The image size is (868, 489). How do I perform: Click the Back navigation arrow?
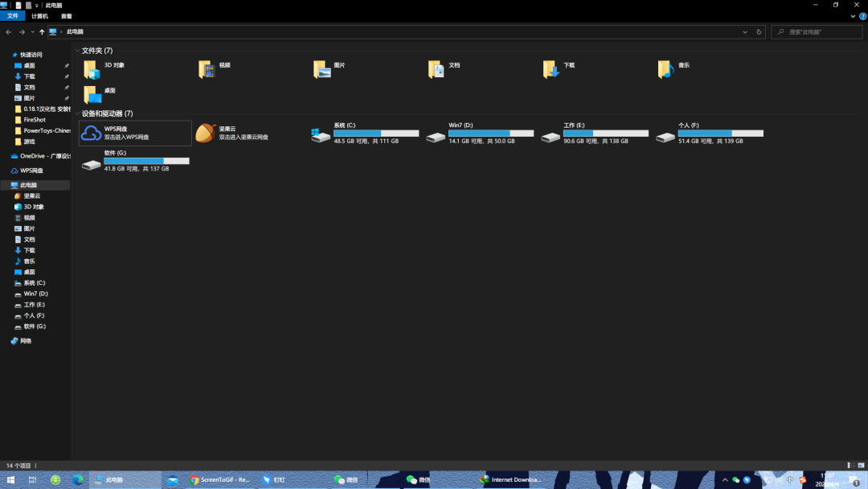pos(8,32)
